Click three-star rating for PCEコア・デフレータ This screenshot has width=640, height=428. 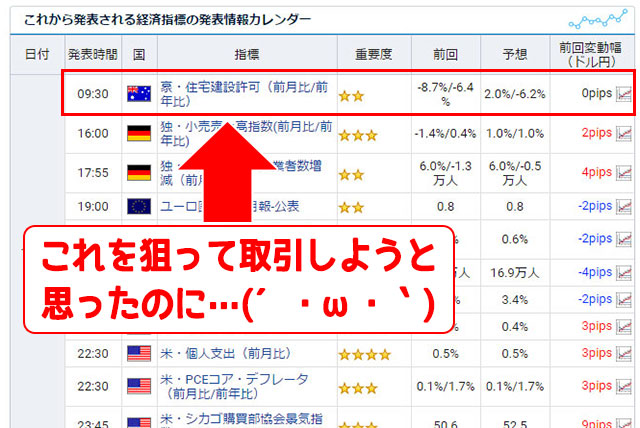358,388
